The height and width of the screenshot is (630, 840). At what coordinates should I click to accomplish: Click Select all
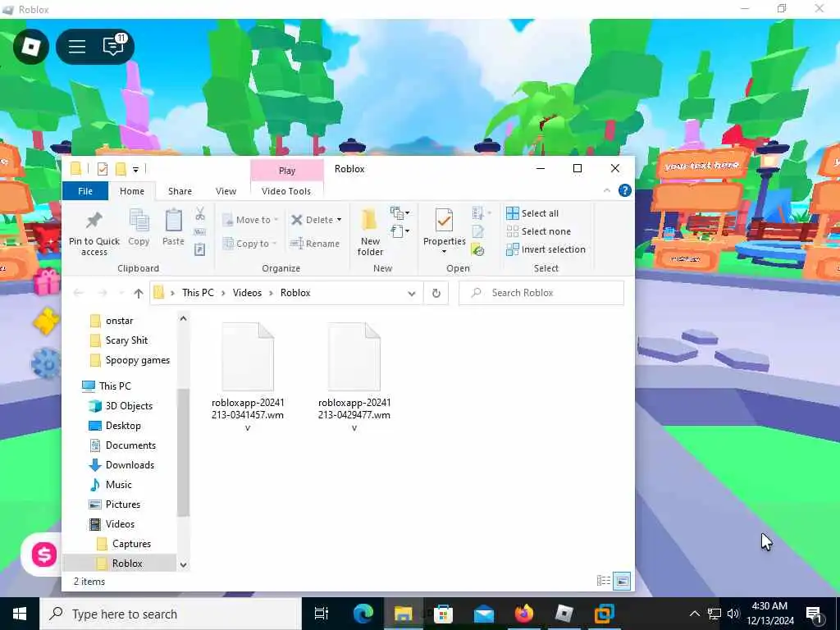pos(532,213)
